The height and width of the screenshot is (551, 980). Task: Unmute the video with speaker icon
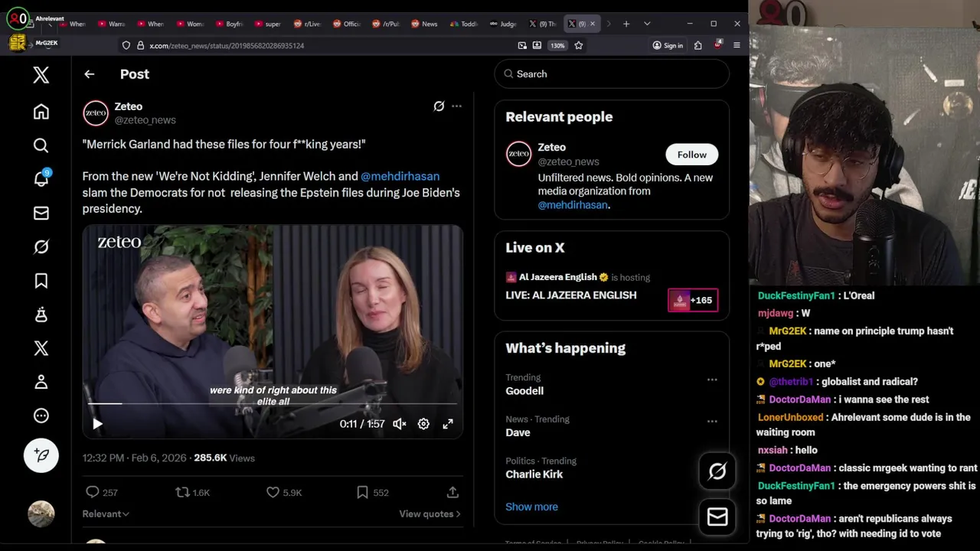click(400, 424)
